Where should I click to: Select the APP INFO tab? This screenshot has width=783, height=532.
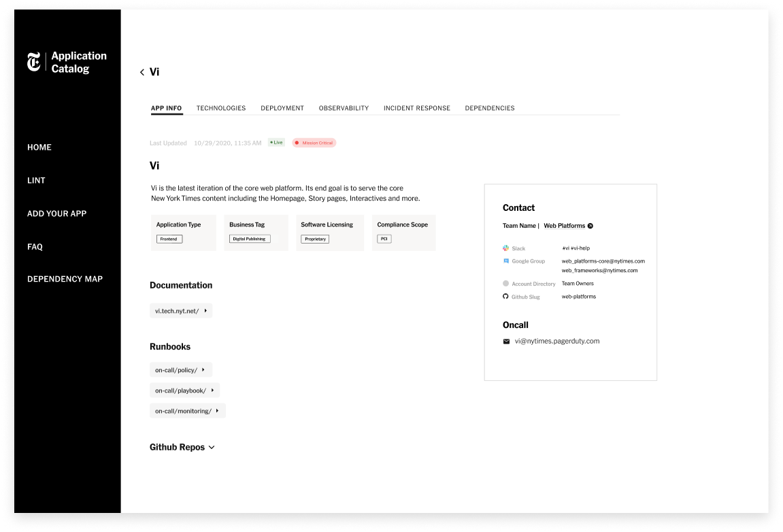[166, 108]
